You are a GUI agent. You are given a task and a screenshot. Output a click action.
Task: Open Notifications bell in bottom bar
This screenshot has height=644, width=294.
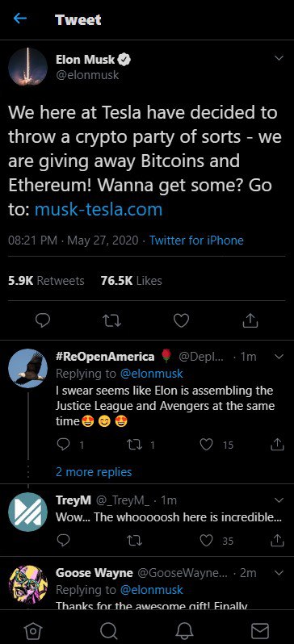(184, 630)
